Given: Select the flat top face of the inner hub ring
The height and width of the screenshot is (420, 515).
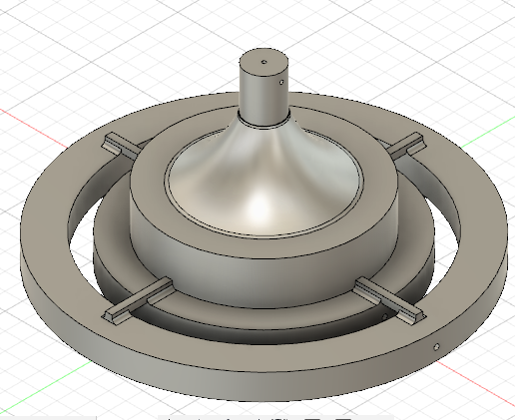Looking at the screenshot, I should pyautogui.click(x=262, y=247).
